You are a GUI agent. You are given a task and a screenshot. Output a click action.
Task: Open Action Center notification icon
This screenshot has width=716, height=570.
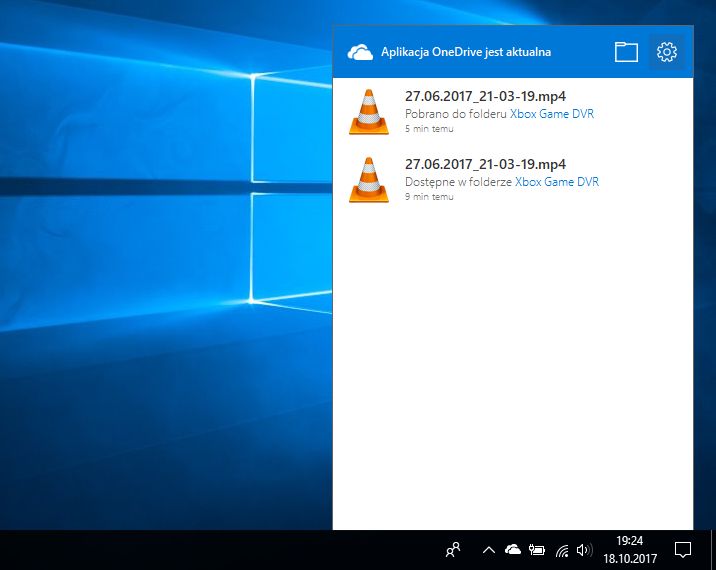(x=683, y=550)
